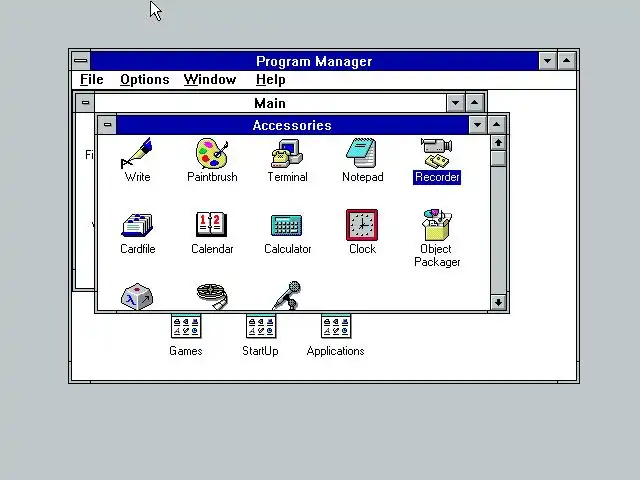Maximize the Program Manager window

(567, 61)
